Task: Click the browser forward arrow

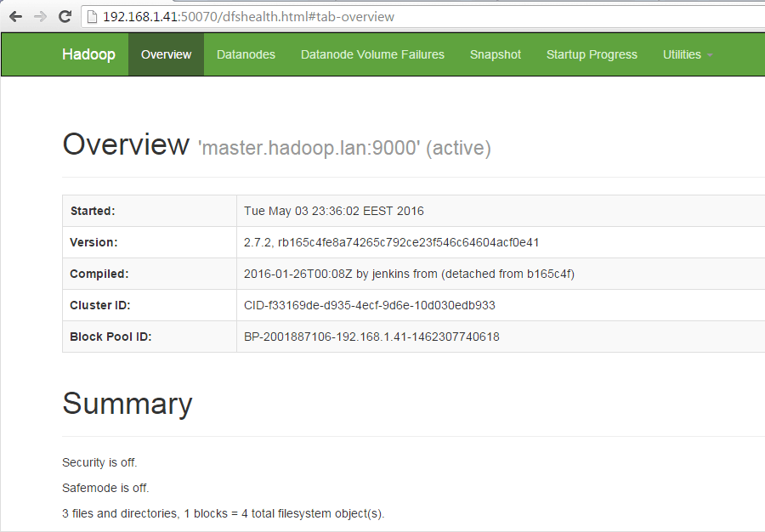Action: pos(40,17)
